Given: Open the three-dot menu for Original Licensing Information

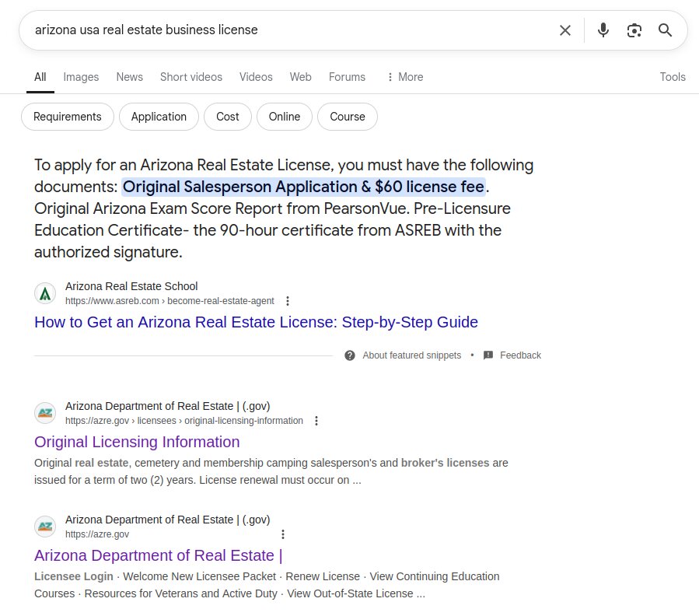Looking at the screenshot, I should pos(316,420).
